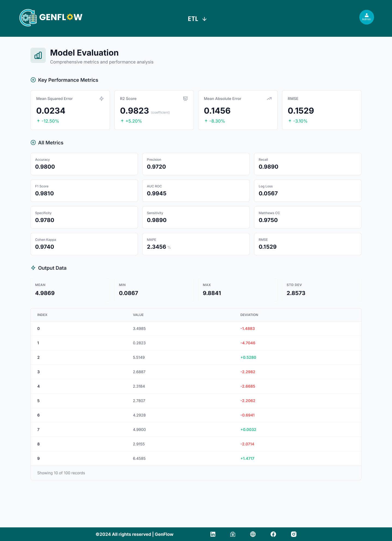The height and width of the screenshot is (541, 392).
Task: Click the briefcase icon in the footer
Action: (x=233, y=534)
